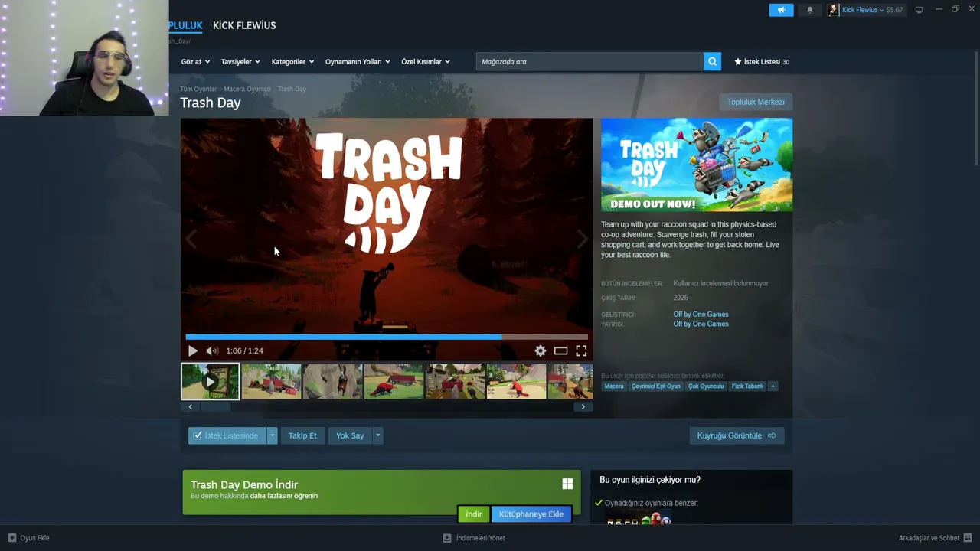Expand the dropdown arrow beside İstek Listesinde
The width and height of the screenshot is (980, 551).
coord(272,435)
